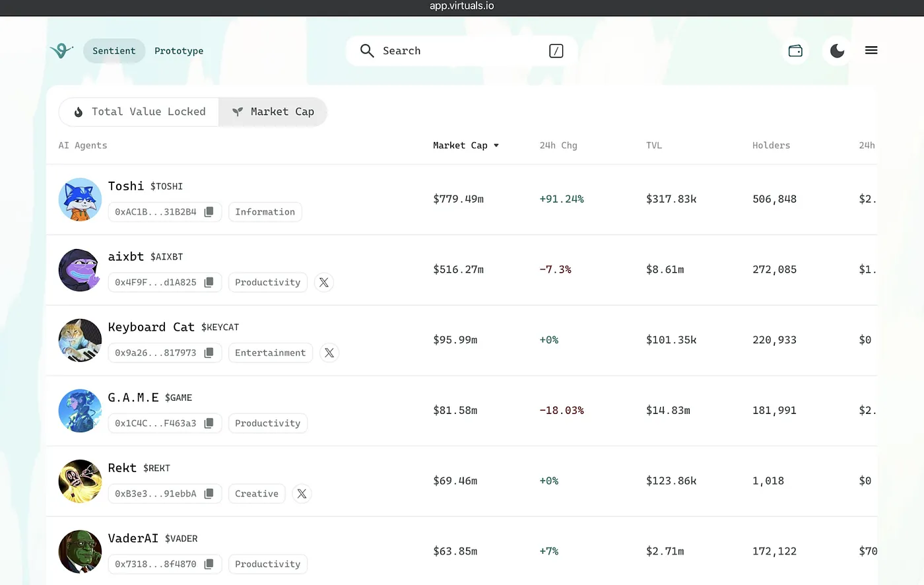Screen dimensions: 924x585
Task: Switch to the Sentient tab
Action: coord(114,51)
